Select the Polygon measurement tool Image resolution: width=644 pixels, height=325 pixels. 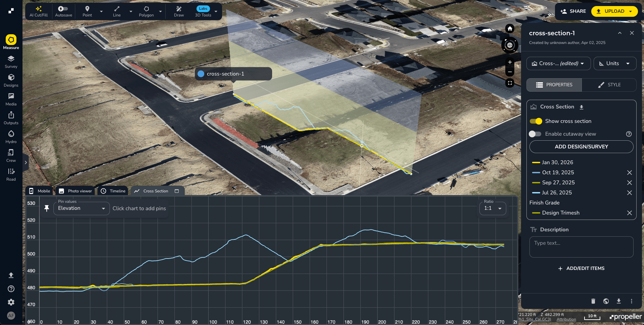[x=146, y=11]
